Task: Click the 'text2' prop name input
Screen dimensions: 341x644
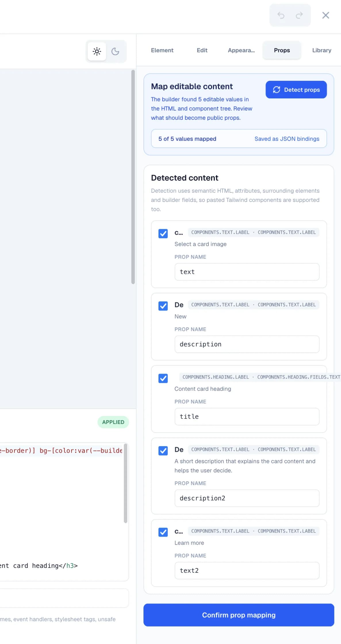Action: pyautogui.click(x=247, y=570)
